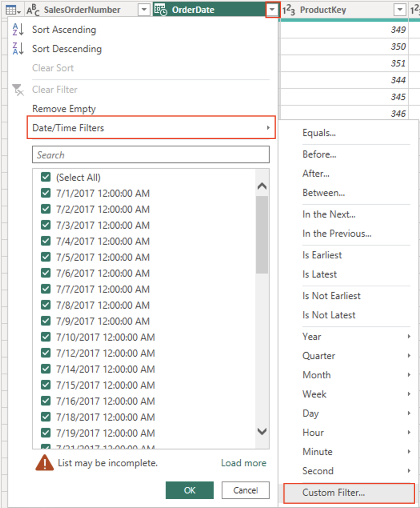Click the 123 number type icon for ProductKey

(x=288, y=10)
